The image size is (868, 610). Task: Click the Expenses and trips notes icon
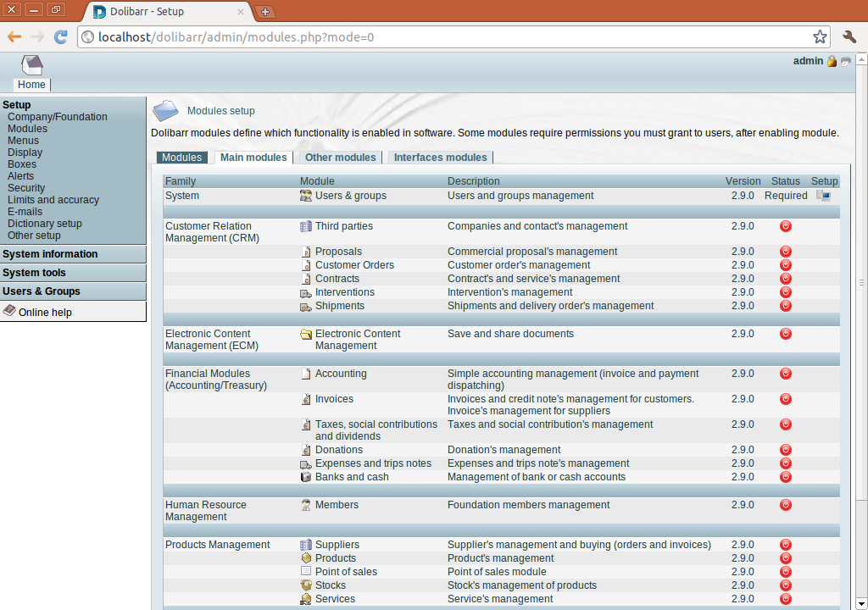tap(305, 464)
